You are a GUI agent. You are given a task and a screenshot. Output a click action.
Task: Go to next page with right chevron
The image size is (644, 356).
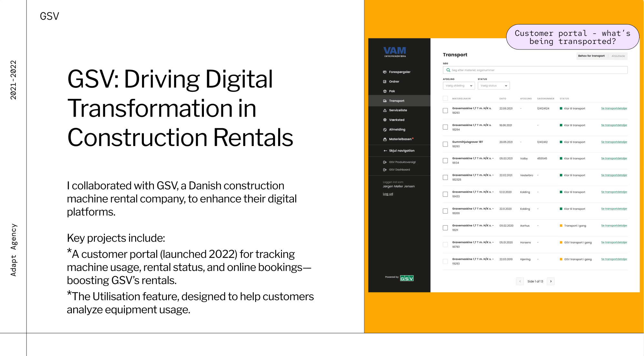click(x=551, y=281)
